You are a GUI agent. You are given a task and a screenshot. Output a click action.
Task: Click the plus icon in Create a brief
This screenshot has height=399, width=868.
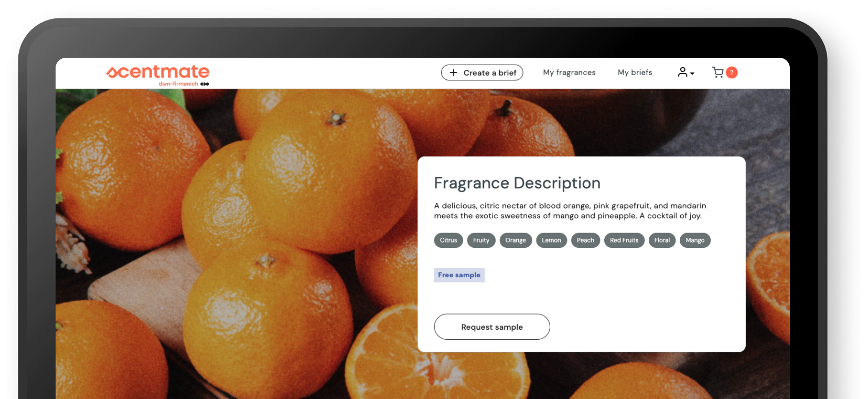tap(454, 72)
